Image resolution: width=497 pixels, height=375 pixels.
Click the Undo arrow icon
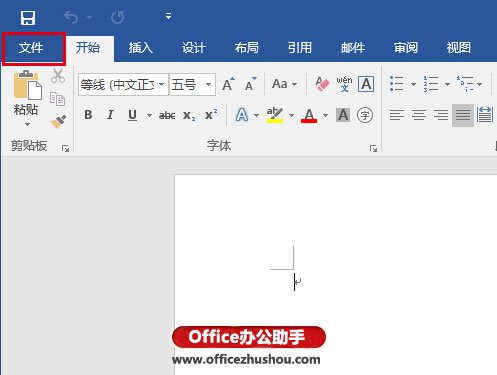(x=71, y=17)
